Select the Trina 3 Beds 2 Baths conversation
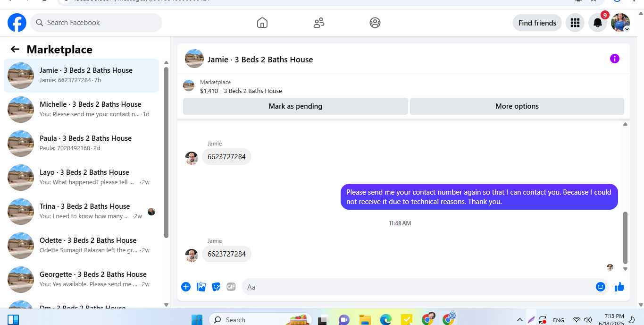Viewport: 644px width, 325px height. click(81, 212)
